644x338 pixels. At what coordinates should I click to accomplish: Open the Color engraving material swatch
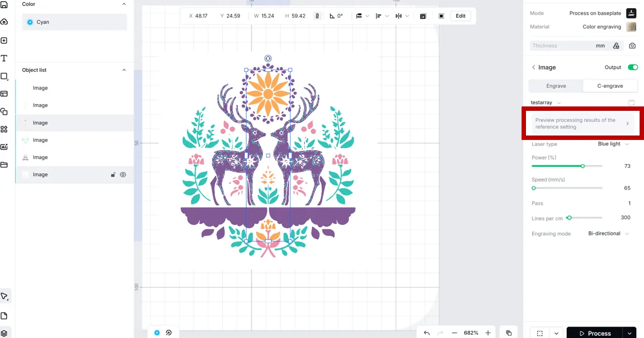[631, 27]
